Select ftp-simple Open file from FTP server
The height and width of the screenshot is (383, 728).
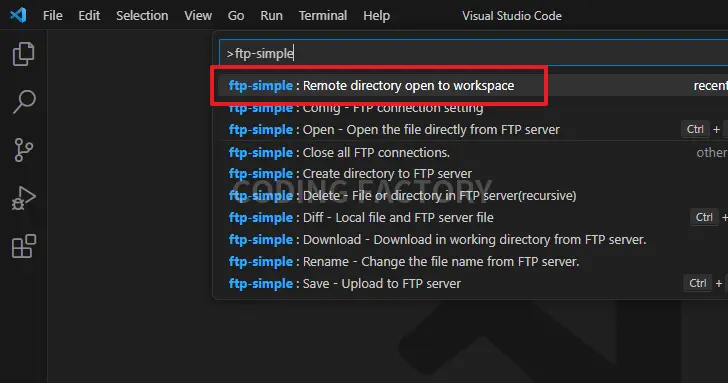pos(473,130)
